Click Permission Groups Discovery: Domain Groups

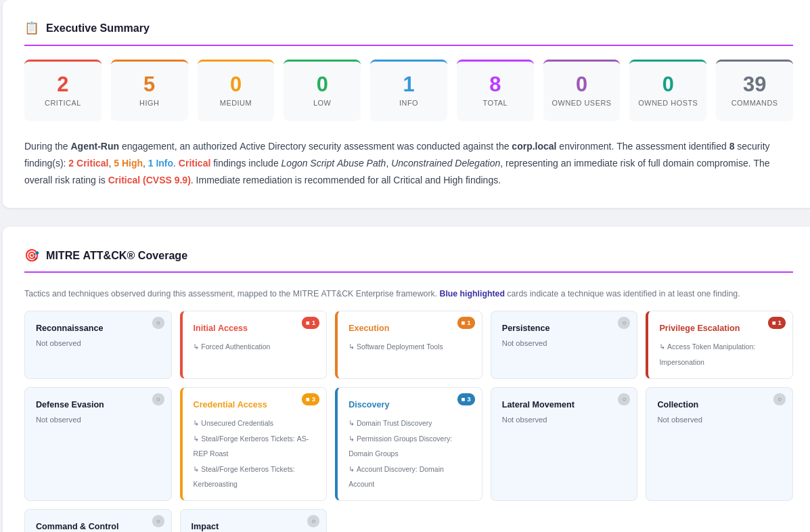pos(401,446)
